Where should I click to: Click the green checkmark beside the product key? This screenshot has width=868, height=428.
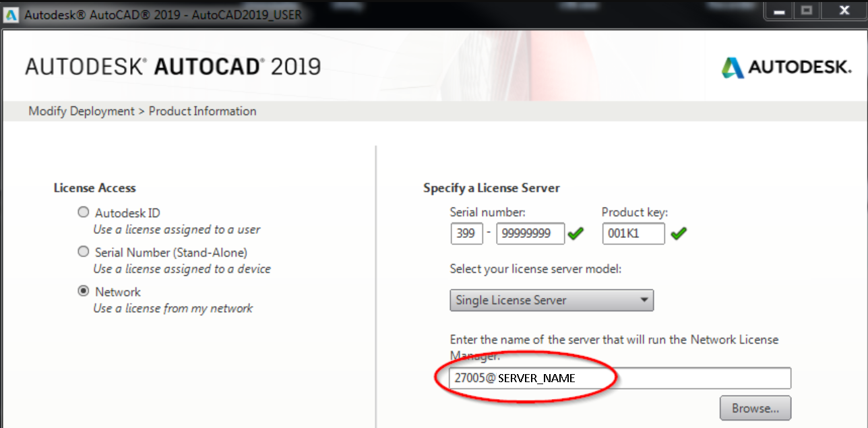pyautogui.click(x=679, y=233)
